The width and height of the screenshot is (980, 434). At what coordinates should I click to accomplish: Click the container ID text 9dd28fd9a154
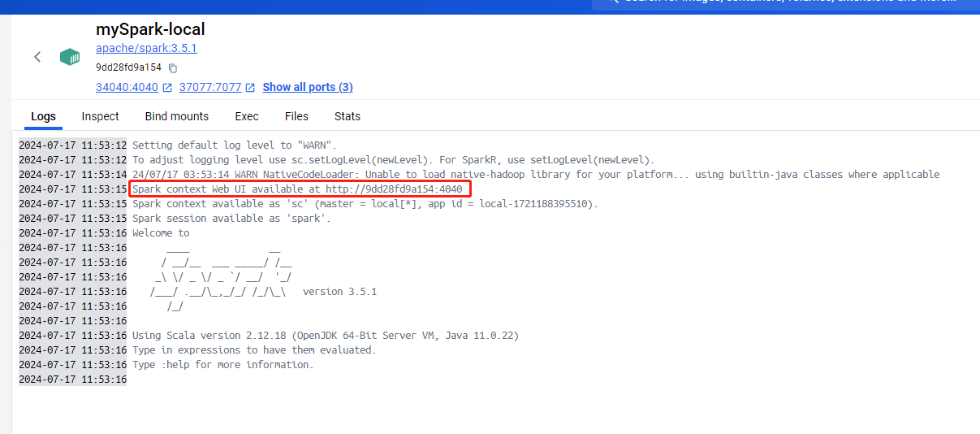pyautogui.click(x=128, y=67)
